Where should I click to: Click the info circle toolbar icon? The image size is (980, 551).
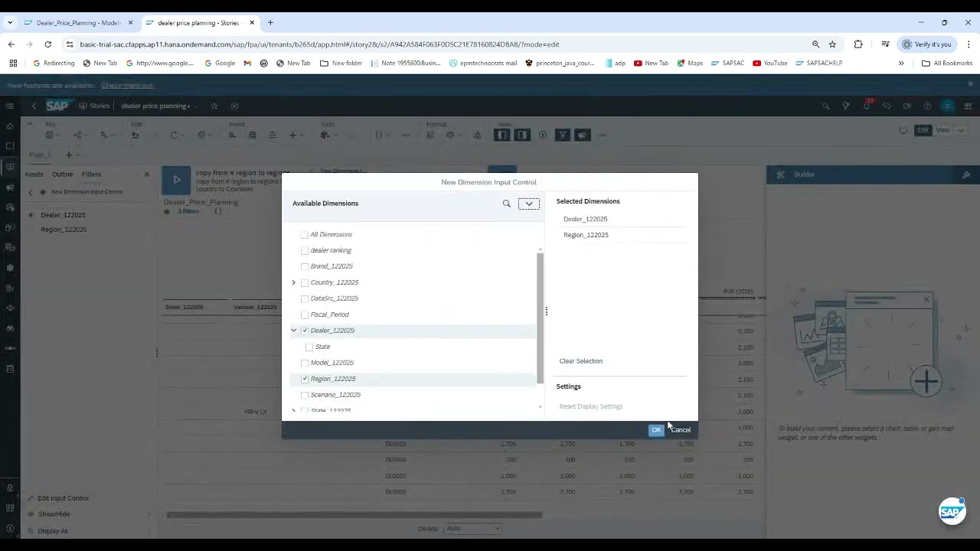(x=543, y=135)
